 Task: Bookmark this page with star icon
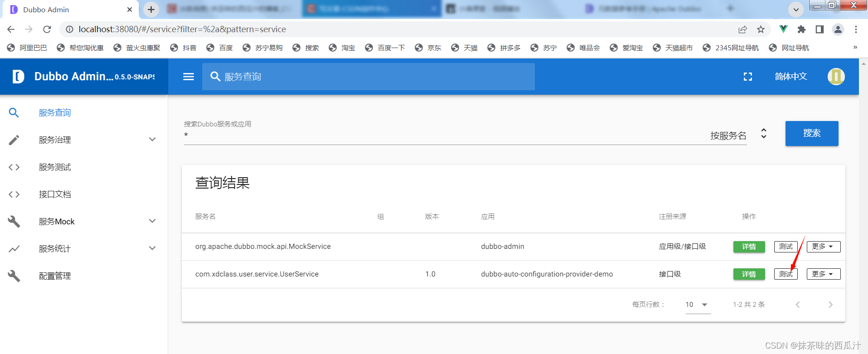(761, 29)
